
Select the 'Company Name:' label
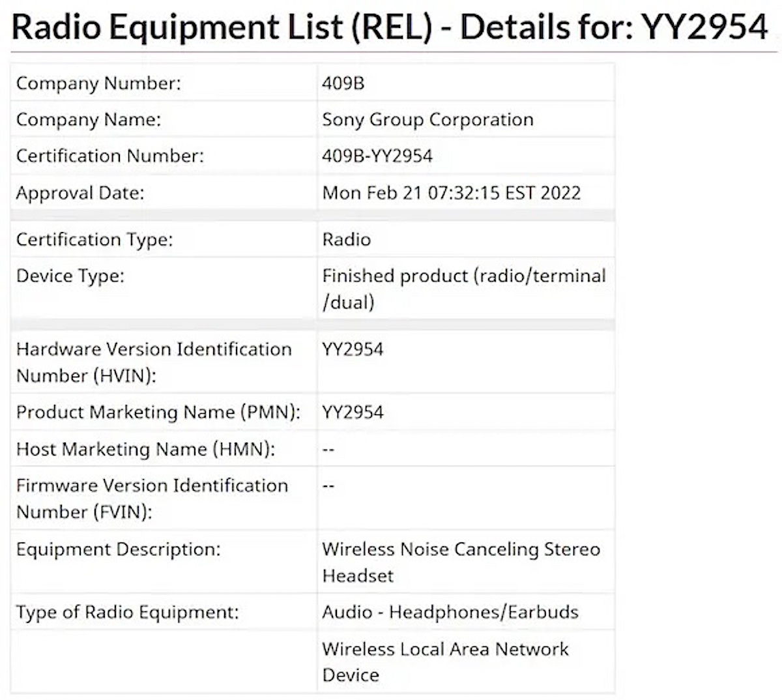tap(89, 120)
